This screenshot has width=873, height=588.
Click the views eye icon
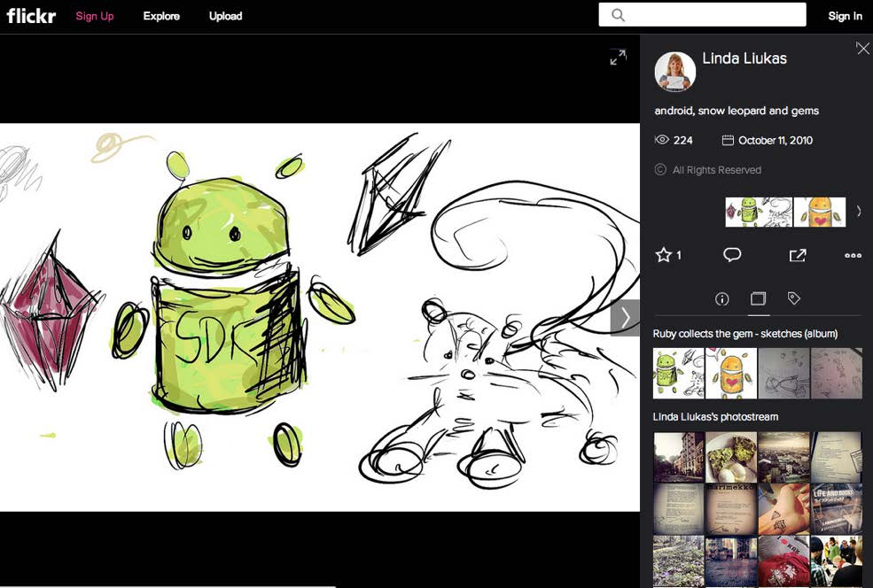[661, 140]
